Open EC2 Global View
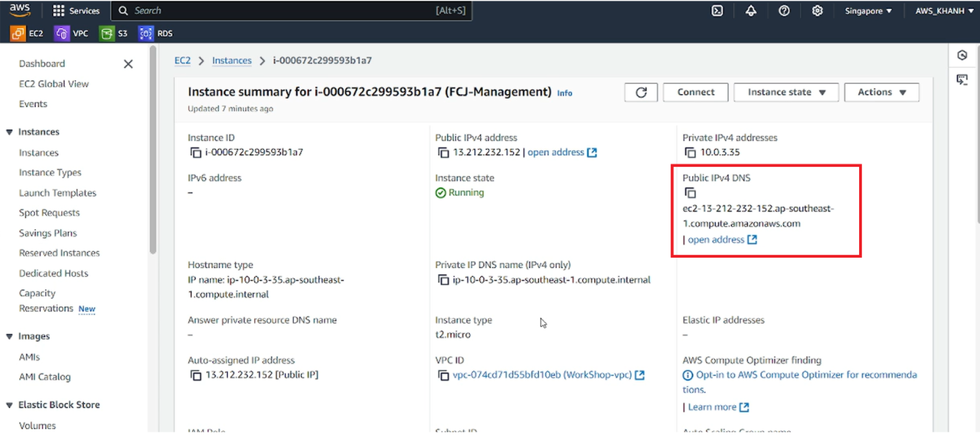980x437 pixels. click(x=54, y=84)
